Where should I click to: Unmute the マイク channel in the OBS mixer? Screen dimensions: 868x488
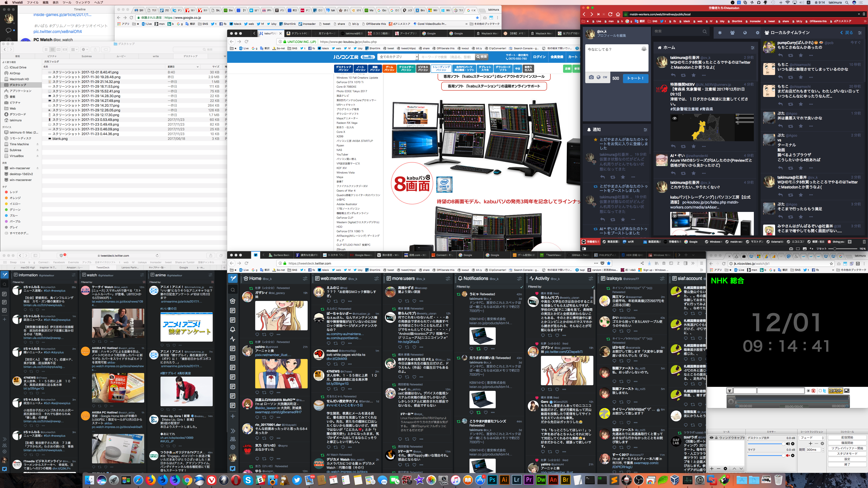(x=788, y=456)
